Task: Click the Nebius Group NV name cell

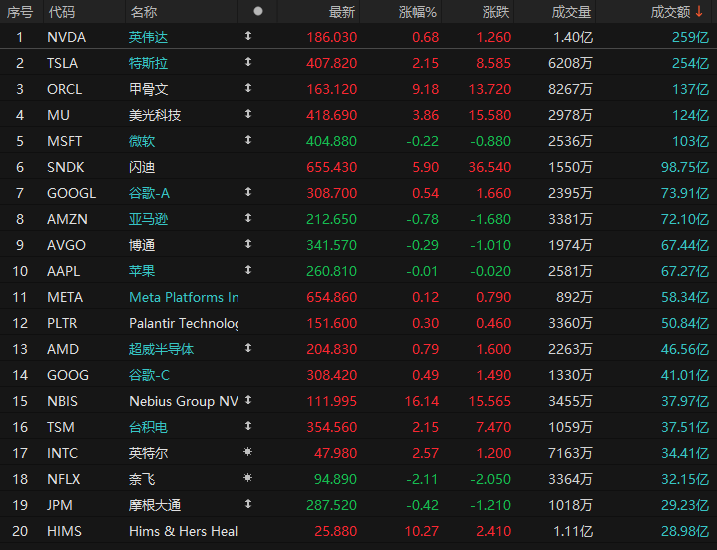Action: tap(184, 401)
